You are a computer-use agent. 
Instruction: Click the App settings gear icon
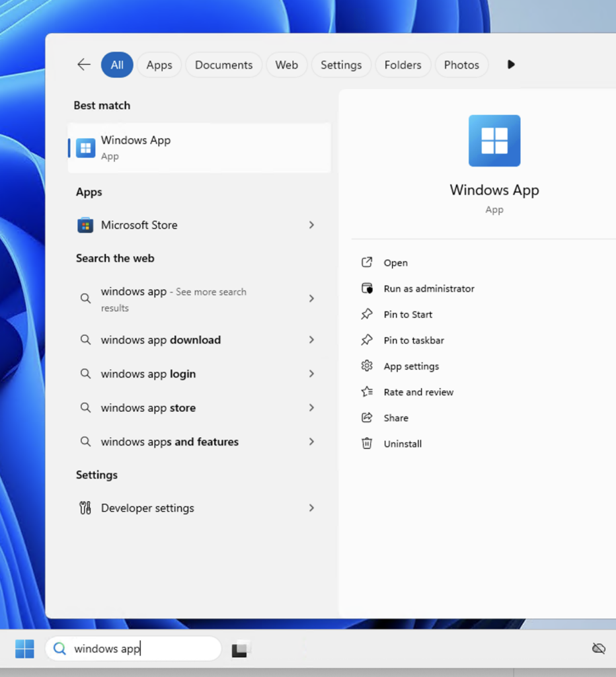[x=367, y=366]
